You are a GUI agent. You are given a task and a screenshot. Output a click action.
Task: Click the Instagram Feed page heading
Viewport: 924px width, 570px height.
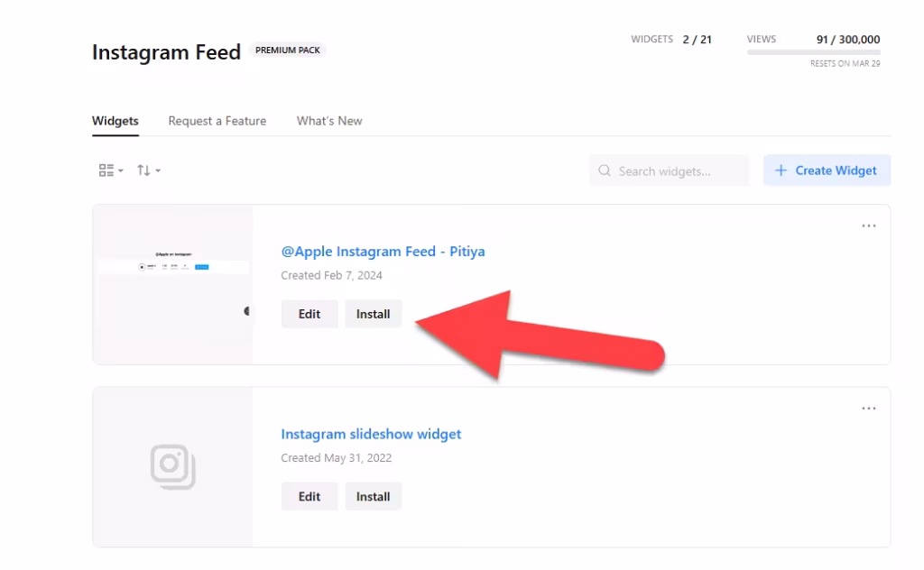coord(166,51)
